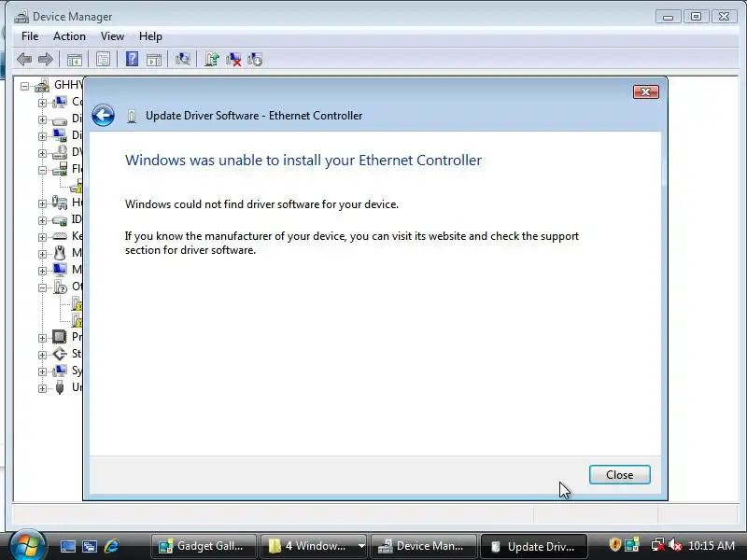Image resolution: width=747 pixels, height=560 pixels.
Task: Expand the Disk drives category node
Action: point(42,119)
